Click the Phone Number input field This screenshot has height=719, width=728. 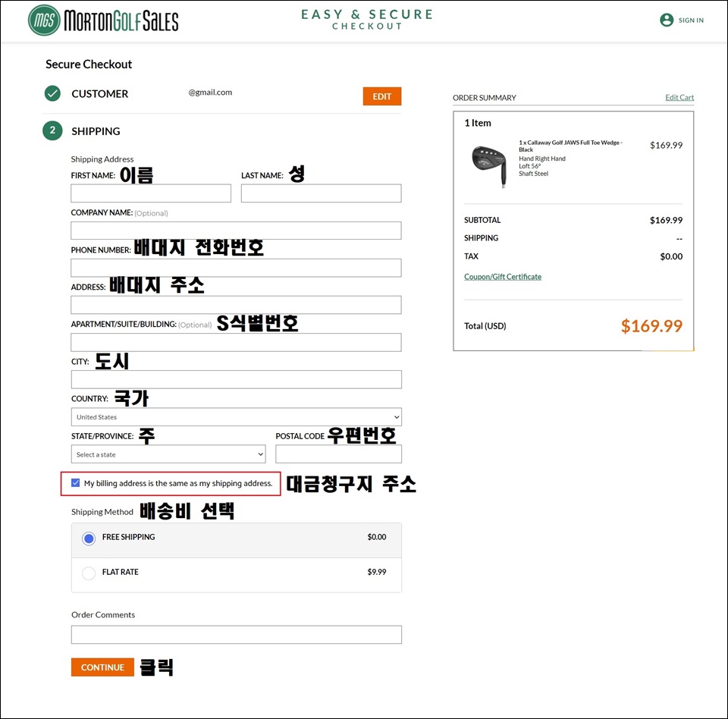237,268
